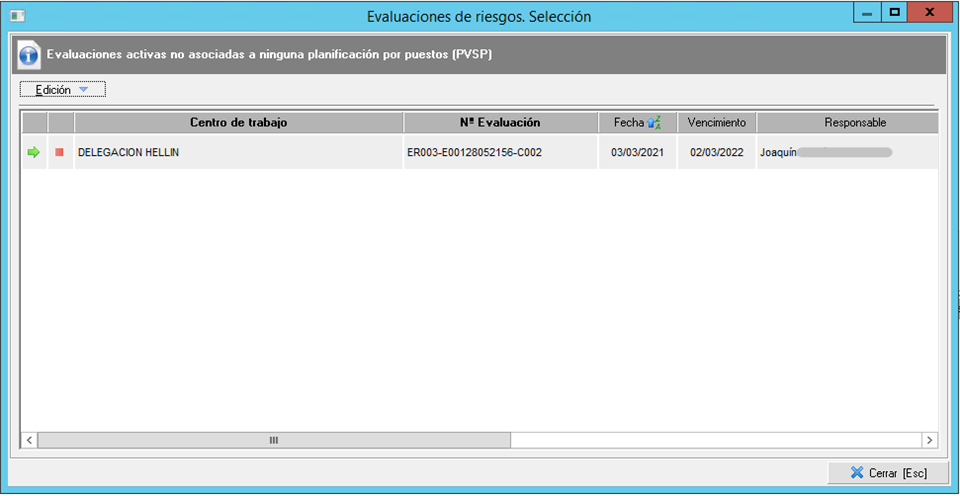Screen dimensions: 960x496
Task: Maximize the Evaluaciones de riesgos window
Action: [894, 13]
